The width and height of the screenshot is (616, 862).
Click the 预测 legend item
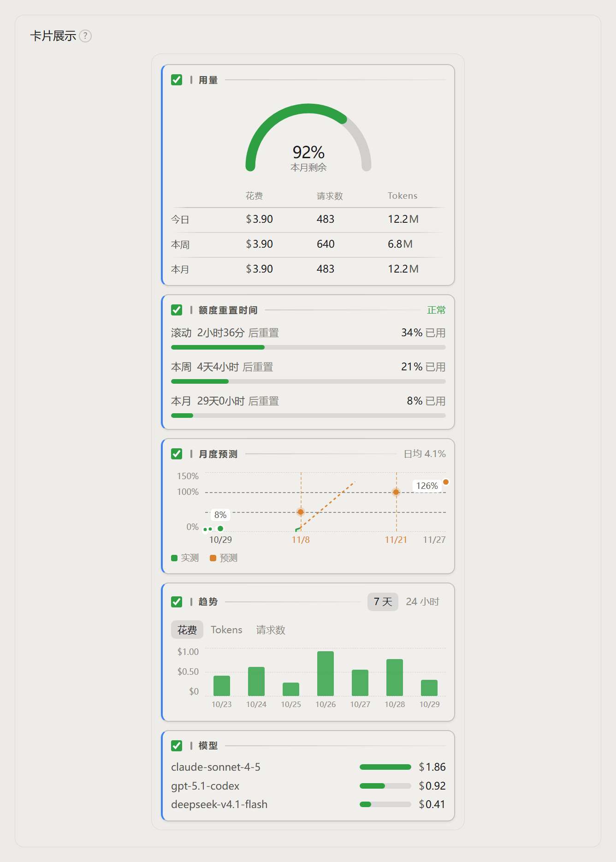[224, 558]
